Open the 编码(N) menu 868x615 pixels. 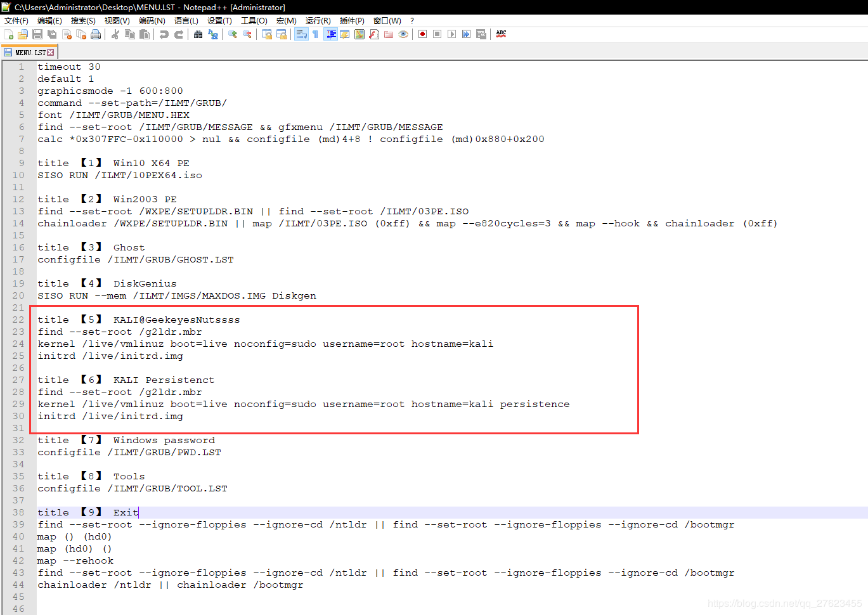[x=152, y=21]
